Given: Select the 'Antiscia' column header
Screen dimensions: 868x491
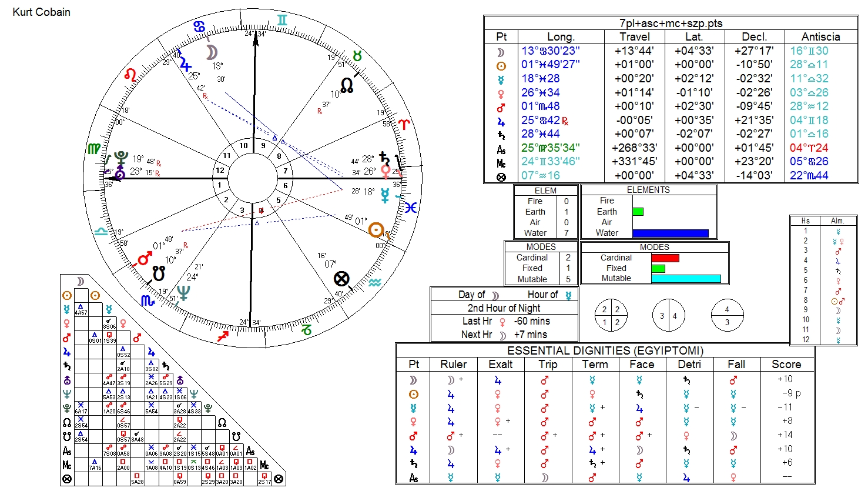Looking at the screenshot, I should tap(820, 36).
